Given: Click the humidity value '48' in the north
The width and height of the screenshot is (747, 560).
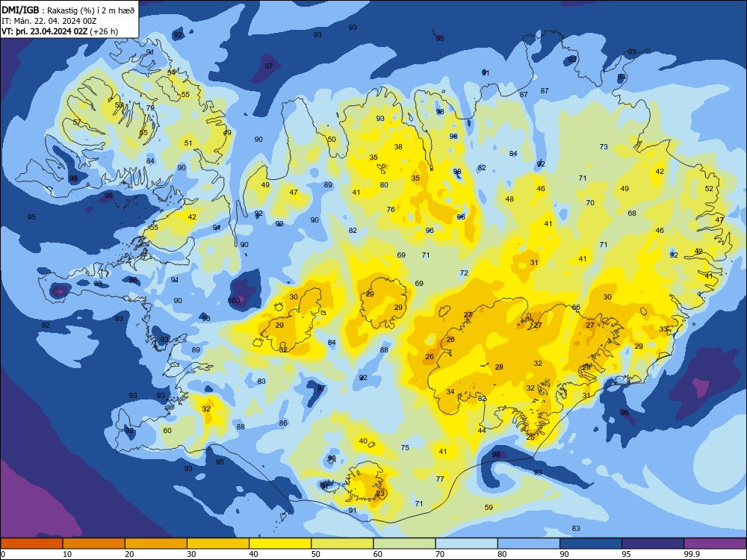Looking at the screenshot, I should pos(509,199).
